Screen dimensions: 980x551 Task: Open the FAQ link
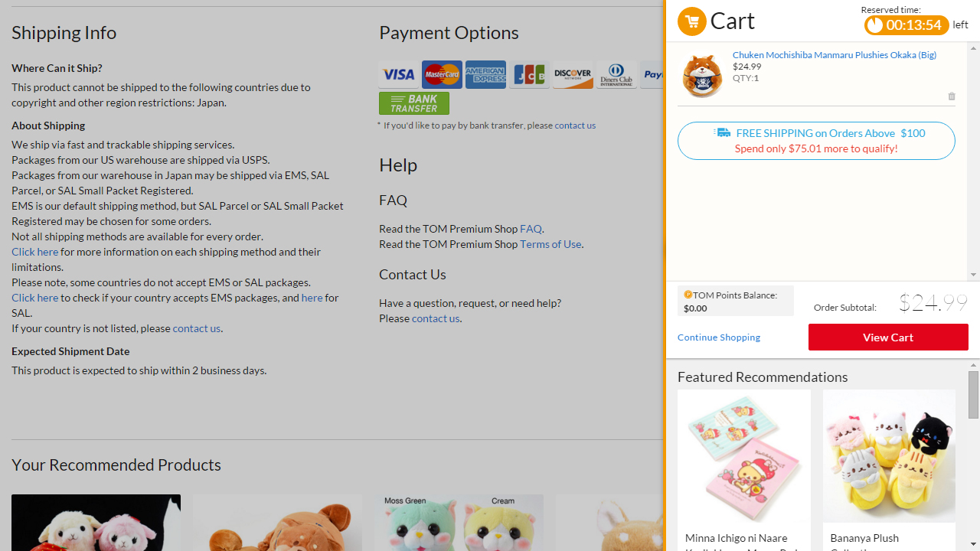pos(531,229)
